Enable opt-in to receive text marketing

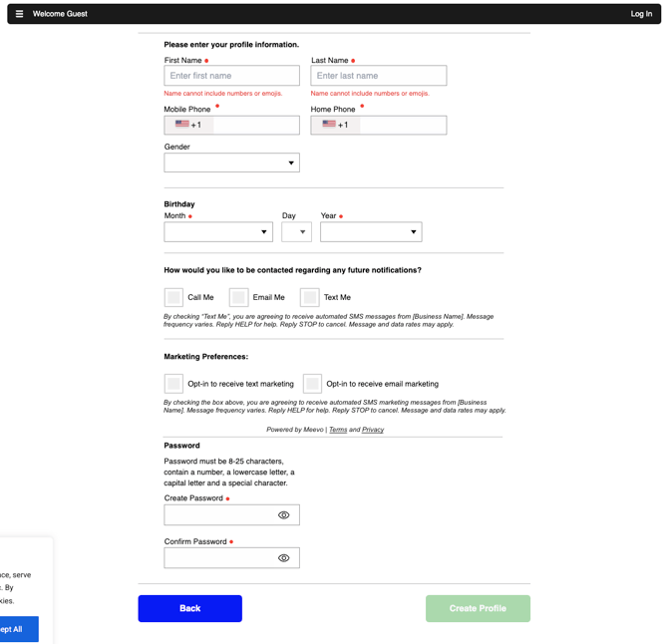(x=173, y=384)
